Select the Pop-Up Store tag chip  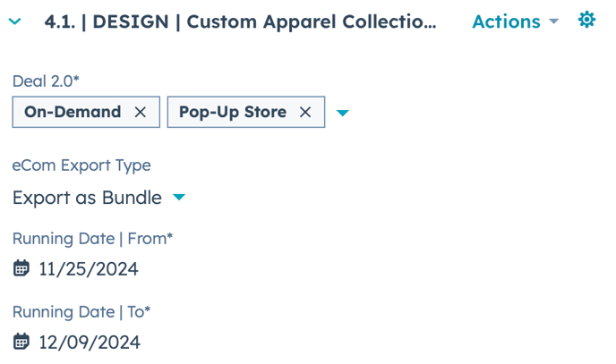233,112
